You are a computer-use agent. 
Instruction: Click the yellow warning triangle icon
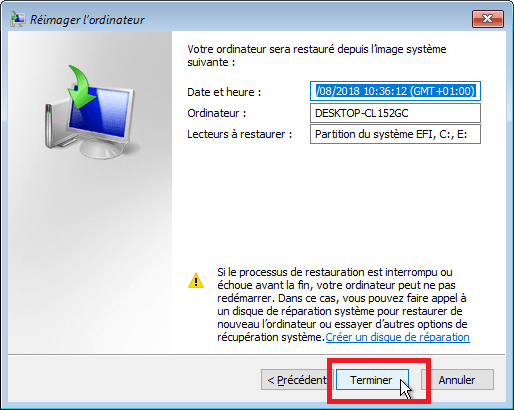196,281
